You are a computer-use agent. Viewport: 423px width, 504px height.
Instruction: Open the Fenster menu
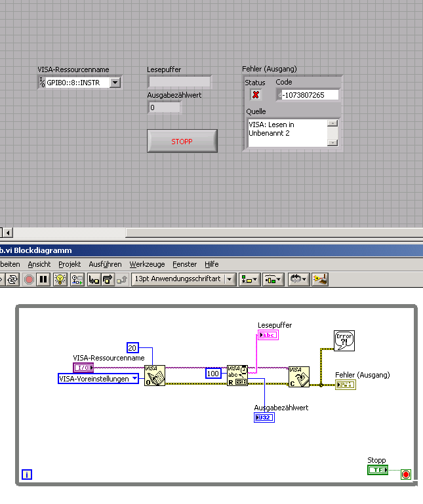[x=185, y=264]
